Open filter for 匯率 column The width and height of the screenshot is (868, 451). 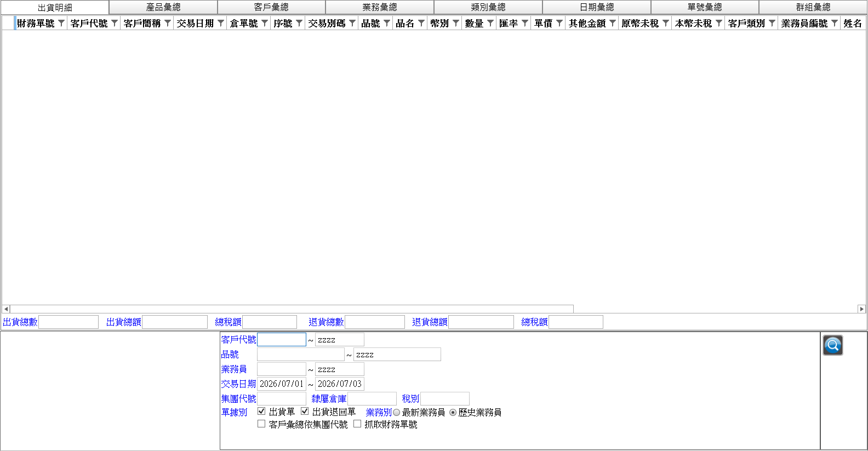click(x=525, y=23)
